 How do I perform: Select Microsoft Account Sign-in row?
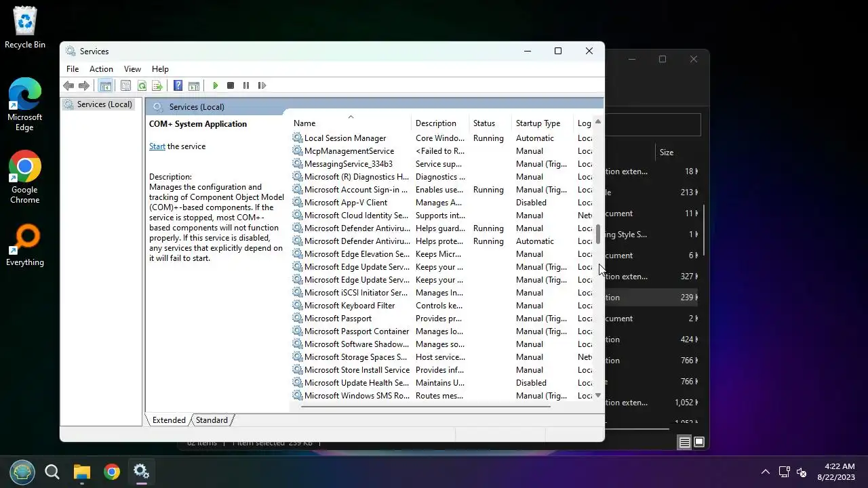tap(442, 190)
